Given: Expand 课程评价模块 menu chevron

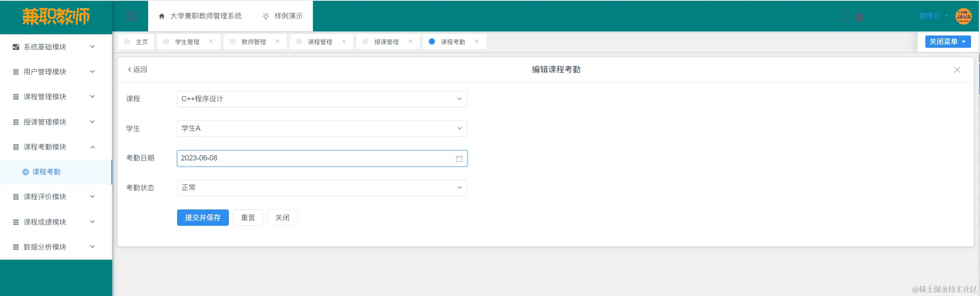Looking at the screenshot, I should click(x=93, y=196).
